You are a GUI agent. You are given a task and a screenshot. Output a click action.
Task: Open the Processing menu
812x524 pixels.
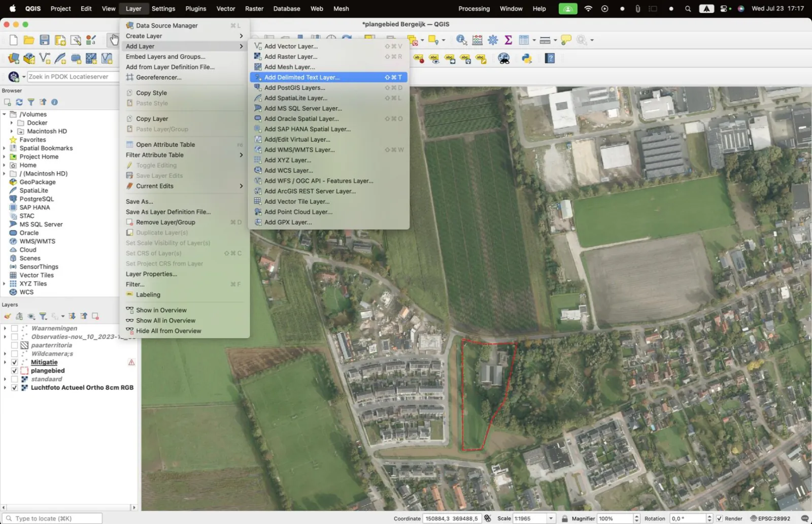[474, 9]
